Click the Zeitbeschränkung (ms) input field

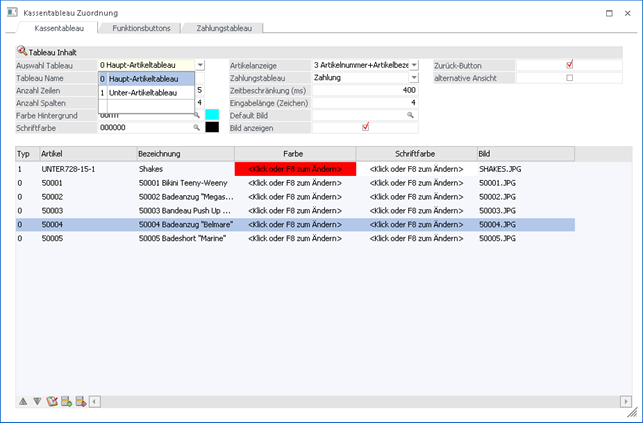(x=366, y=90)
